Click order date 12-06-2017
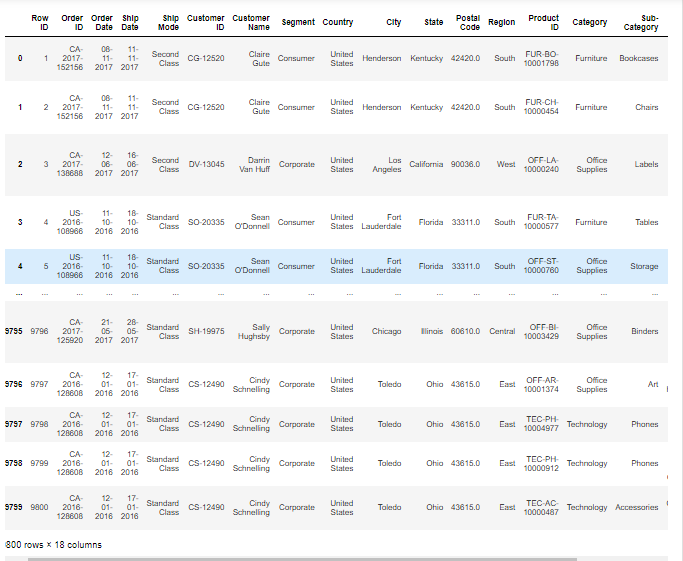This screenshot has height=561, width=683. pyautogui.click(x=104, y=164)
